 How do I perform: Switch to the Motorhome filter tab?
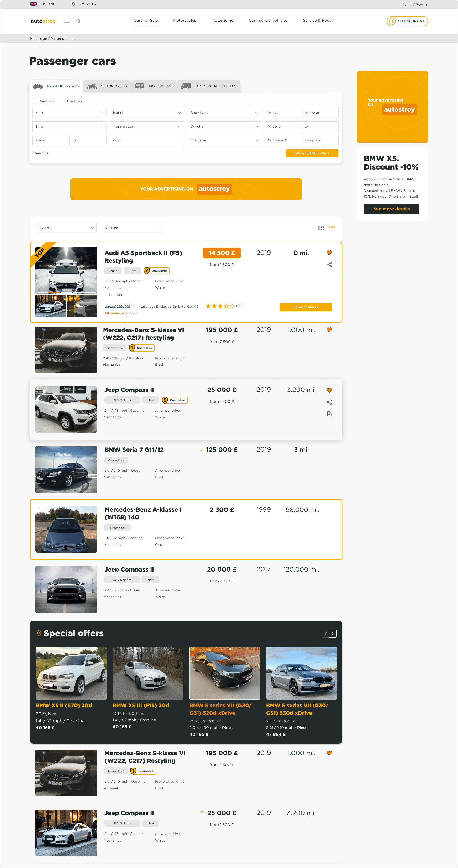tap(154, 86)
